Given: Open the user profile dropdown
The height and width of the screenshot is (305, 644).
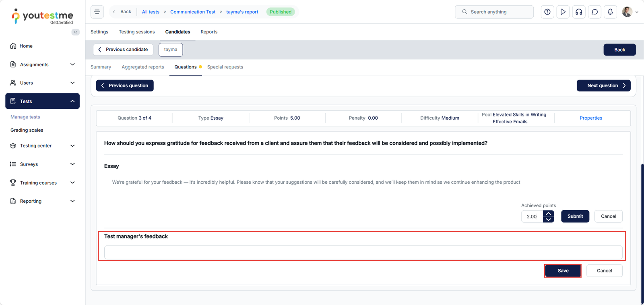Looking at the screenshot, I should [x=630, y=12].
